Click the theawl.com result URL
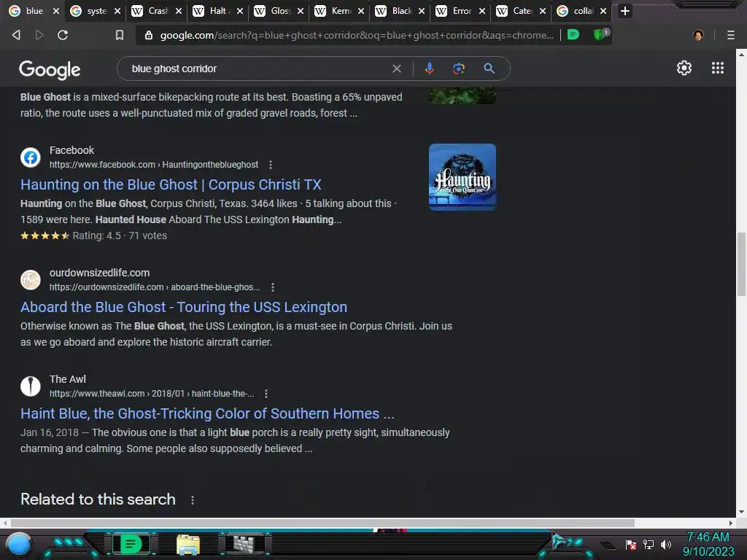 (x=152, y=394)
